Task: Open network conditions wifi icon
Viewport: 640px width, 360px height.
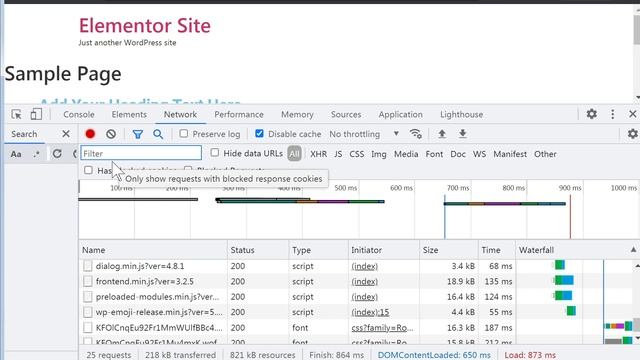Action: (x=416, y=134)
